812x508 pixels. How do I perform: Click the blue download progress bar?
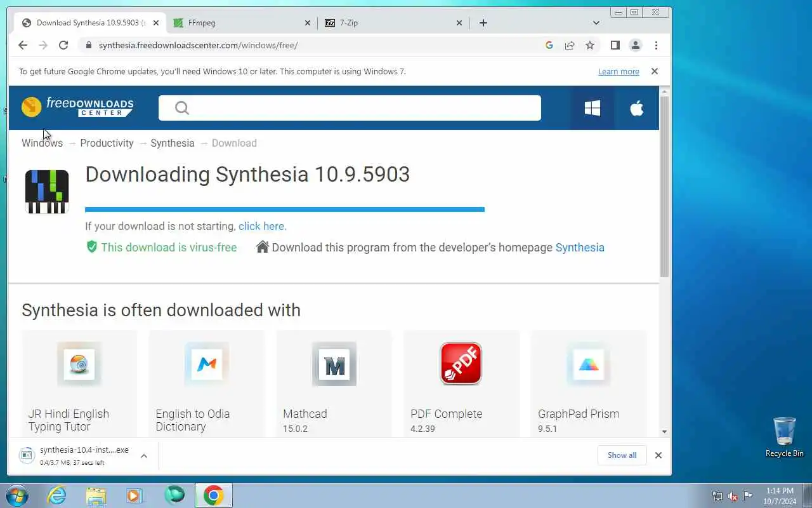tap(285, 210)
